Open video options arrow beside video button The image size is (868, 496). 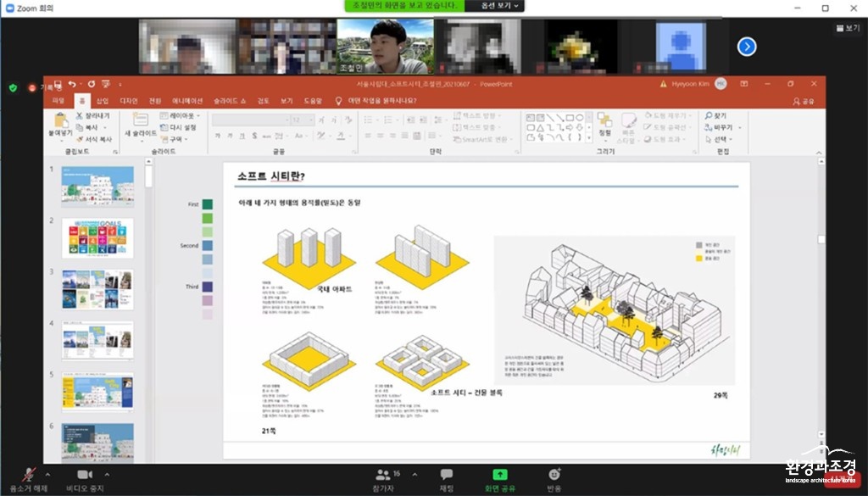(x=107, y=475)
